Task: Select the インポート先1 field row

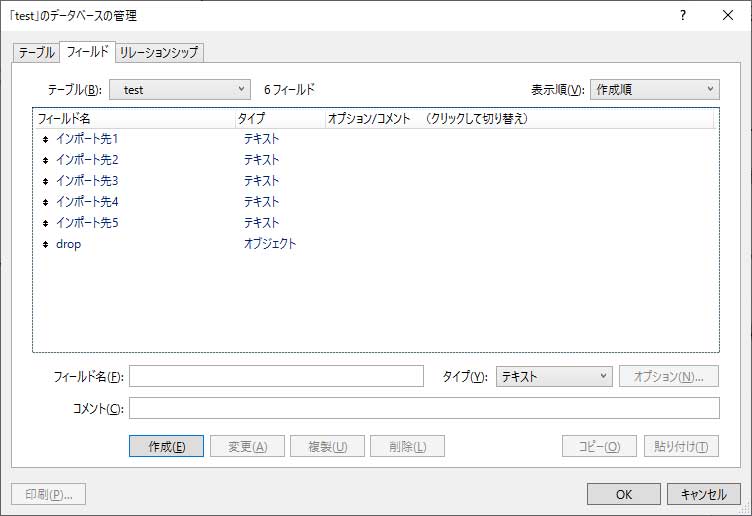Action: pos(376,139)
